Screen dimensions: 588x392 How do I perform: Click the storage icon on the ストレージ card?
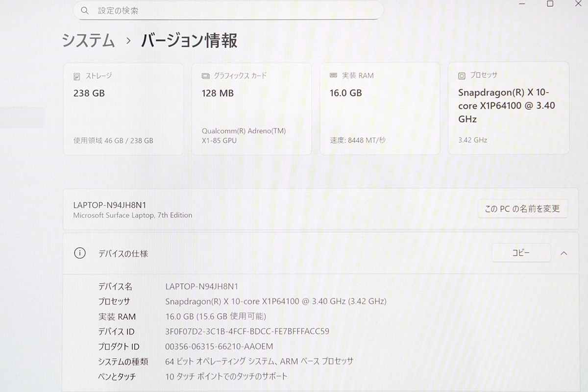pyautogui.click(x=76, y=75)
